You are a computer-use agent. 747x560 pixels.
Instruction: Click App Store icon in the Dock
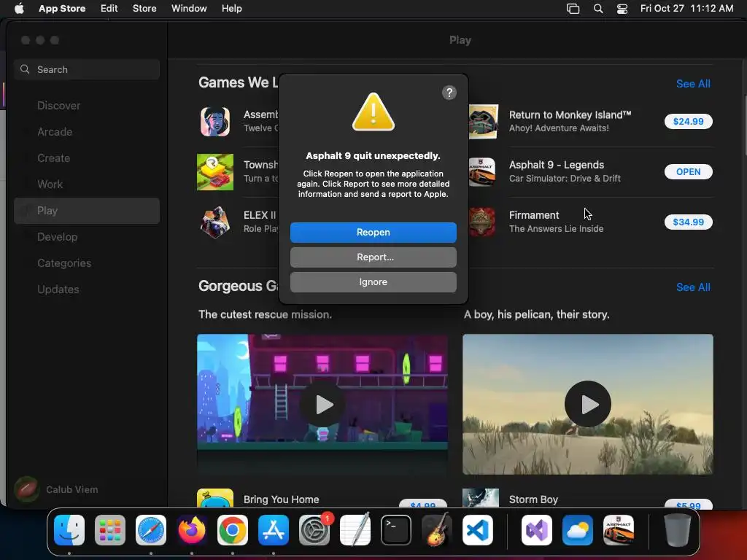[274, 530]
